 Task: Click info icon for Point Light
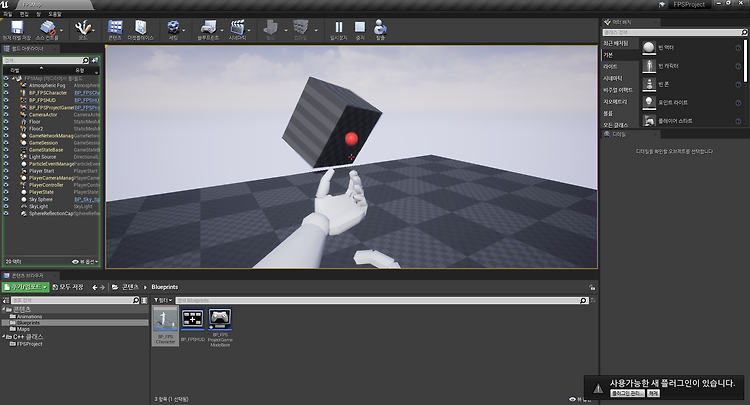point(738,103)
